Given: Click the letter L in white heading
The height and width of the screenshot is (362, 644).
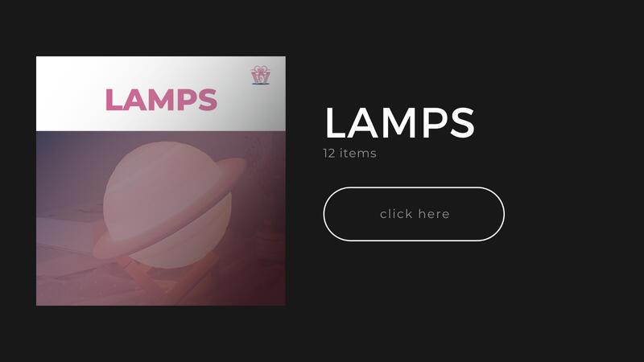Looking at the screenshot, I should [x=334, y=123].
